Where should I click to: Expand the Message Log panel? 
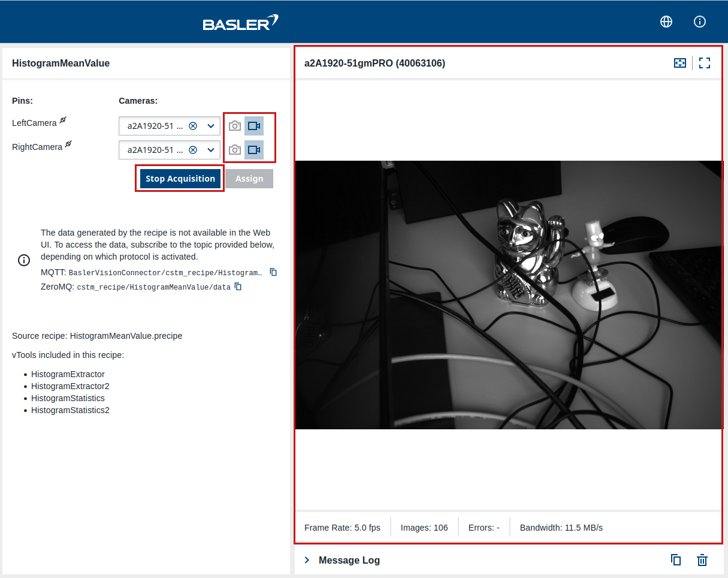307,560
